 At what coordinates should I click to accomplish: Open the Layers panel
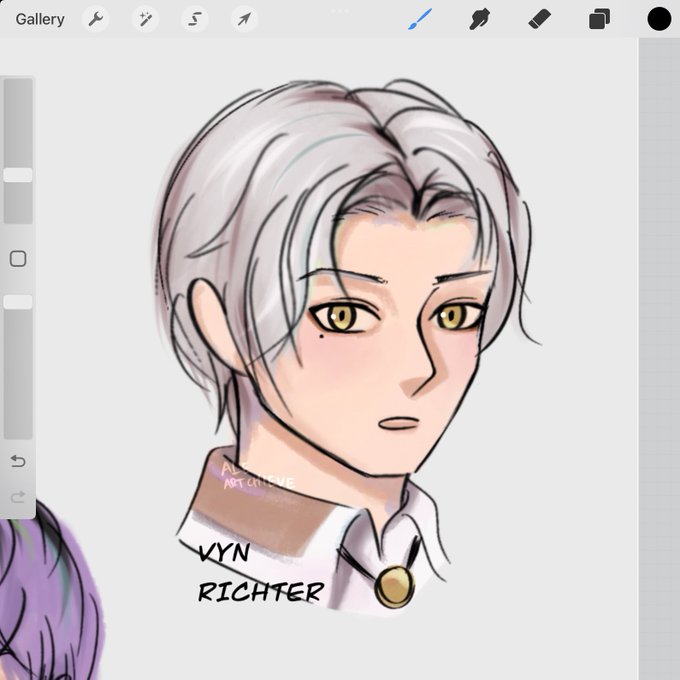(x=599, y=19)
